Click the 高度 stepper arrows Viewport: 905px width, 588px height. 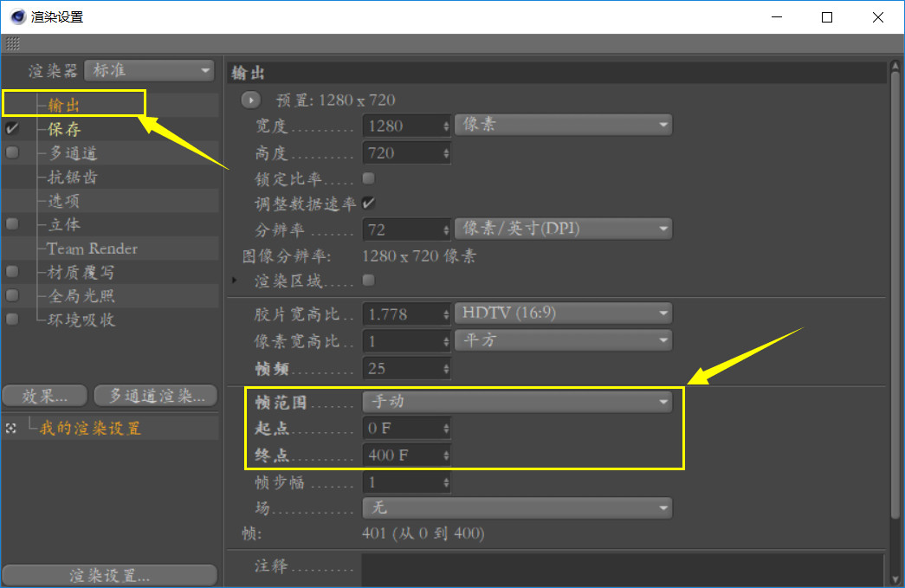click(446, 153)
